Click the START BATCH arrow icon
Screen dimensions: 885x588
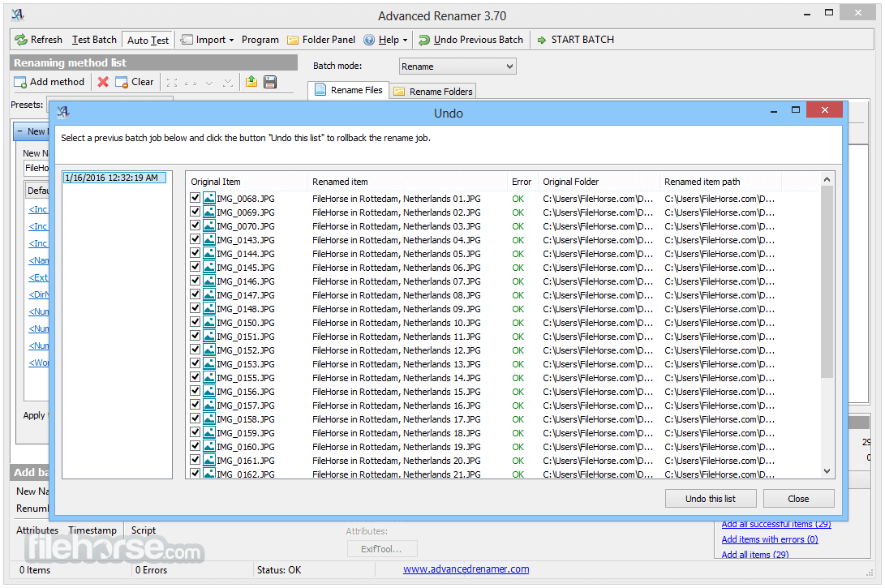pos(542,40)
